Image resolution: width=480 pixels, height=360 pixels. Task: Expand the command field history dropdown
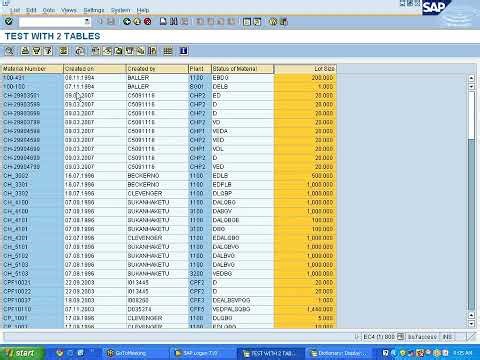pos(87,22)
